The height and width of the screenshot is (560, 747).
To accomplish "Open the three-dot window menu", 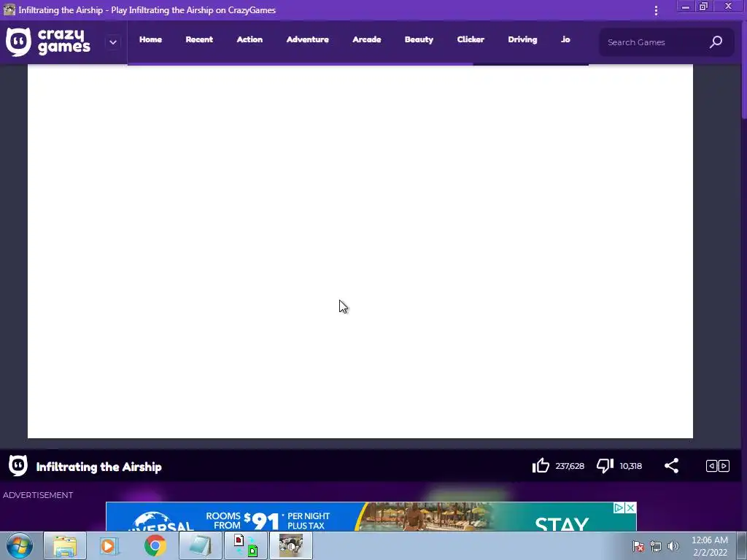I will (x=656, y=10).
